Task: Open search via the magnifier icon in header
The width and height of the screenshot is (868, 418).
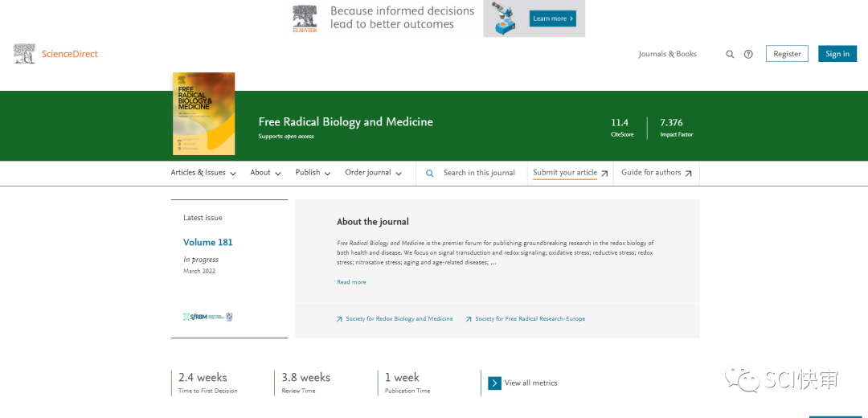Action: click(730, 55)
